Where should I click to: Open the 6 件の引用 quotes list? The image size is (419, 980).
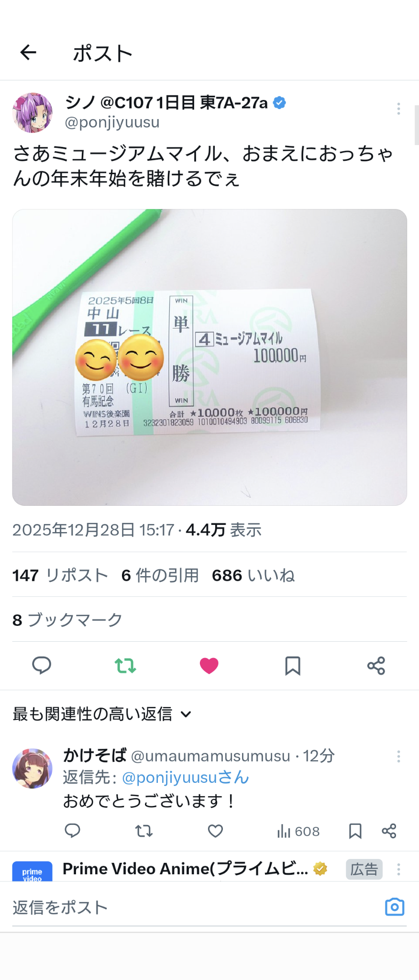tap(160, 575)
